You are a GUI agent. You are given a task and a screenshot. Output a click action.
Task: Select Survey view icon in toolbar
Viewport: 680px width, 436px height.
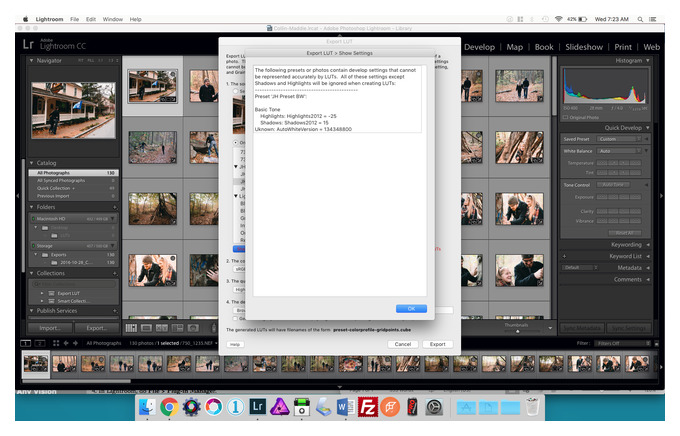pyautogui.click(x=177, y=328)
